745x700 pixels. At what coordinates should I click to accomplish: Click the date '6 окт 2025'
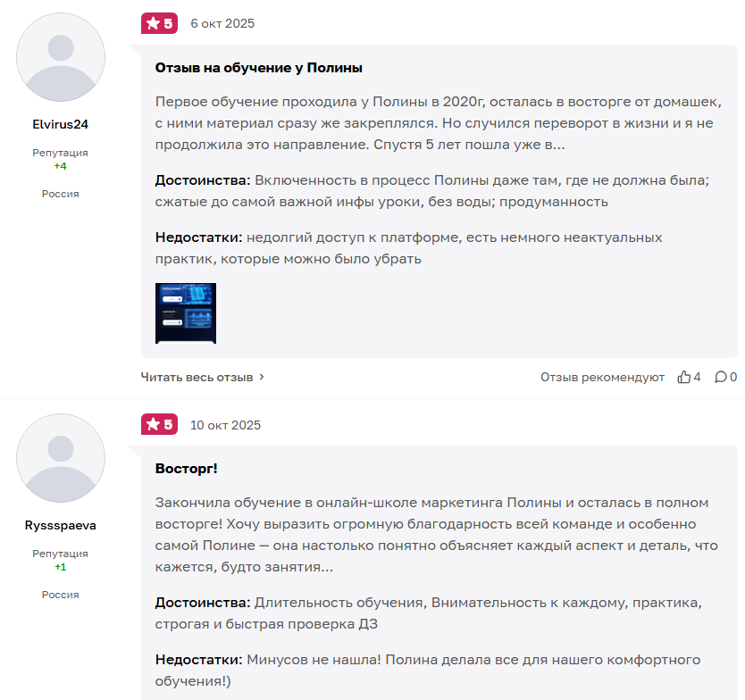click(222, 24)
